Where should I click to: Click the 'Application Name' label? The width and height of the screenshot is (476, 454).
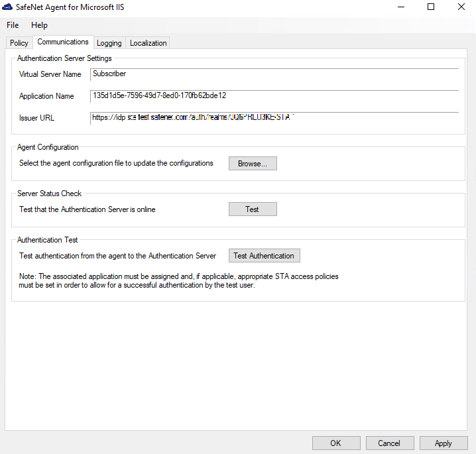[x=46, y=96]
